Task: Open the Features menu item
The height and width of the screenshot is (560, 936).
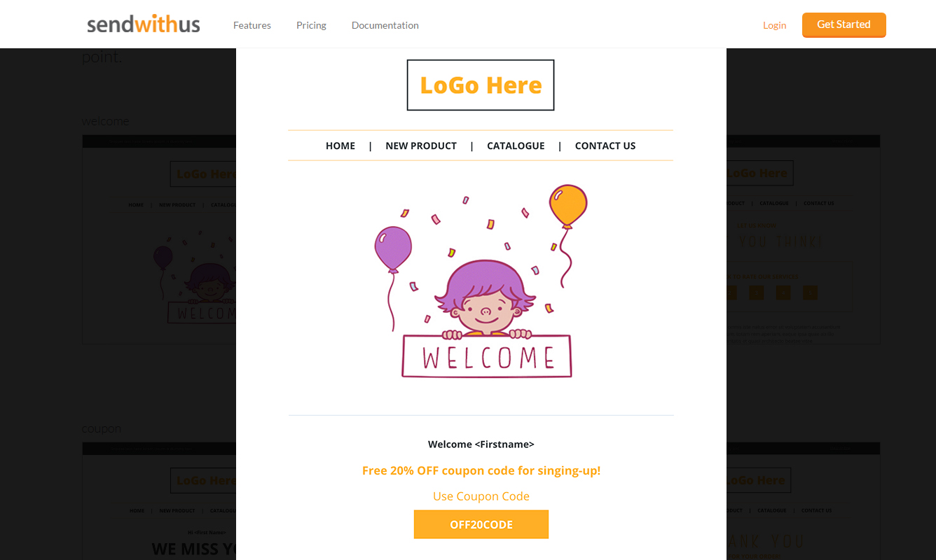Action: (252, 25)
